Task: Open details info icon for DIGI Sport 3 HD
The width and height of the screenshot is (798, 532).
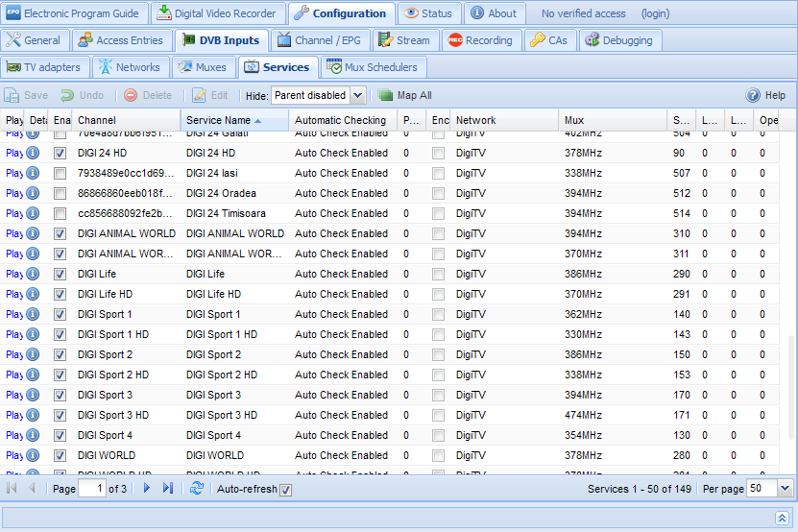Action: [33, 415]
